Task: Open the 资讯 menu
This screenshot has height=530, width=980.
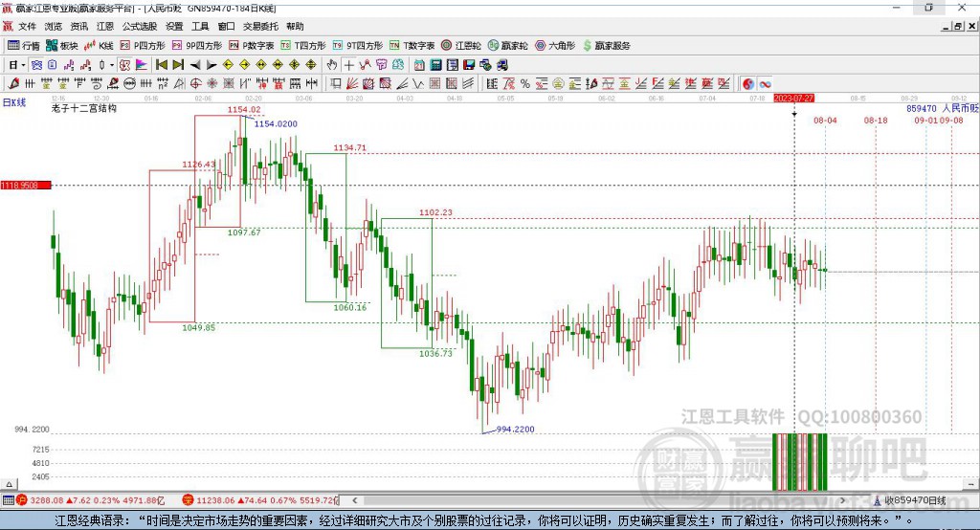Action: 78,26
